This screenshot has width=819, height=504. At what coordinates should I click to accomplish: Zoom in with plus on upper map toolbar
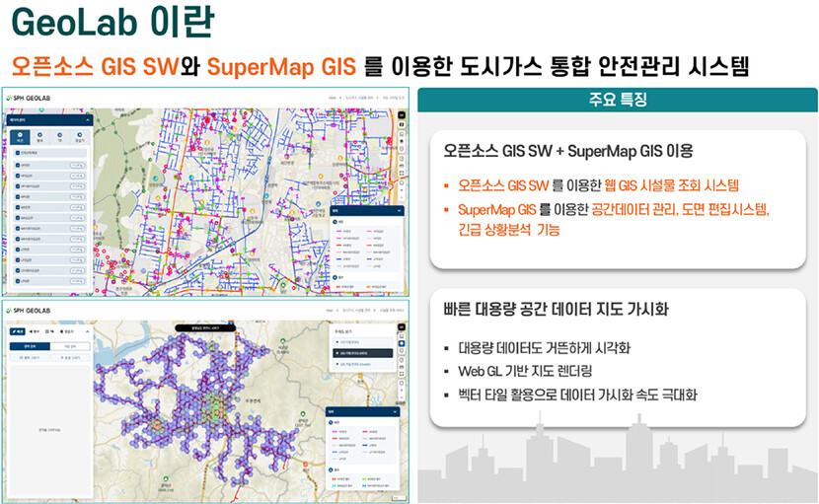coord(402,190)
